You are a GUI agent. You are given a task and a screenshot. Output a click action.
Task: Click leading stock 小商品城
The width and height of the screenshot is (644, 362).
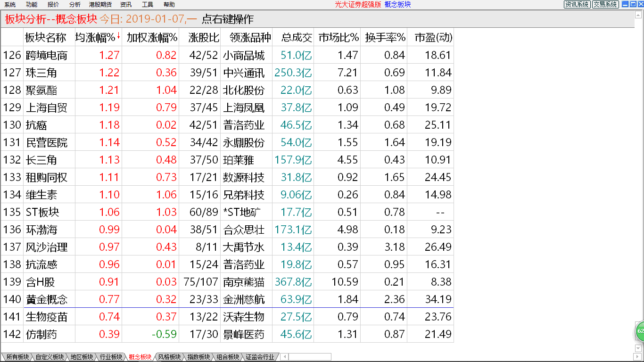(244, 55)
